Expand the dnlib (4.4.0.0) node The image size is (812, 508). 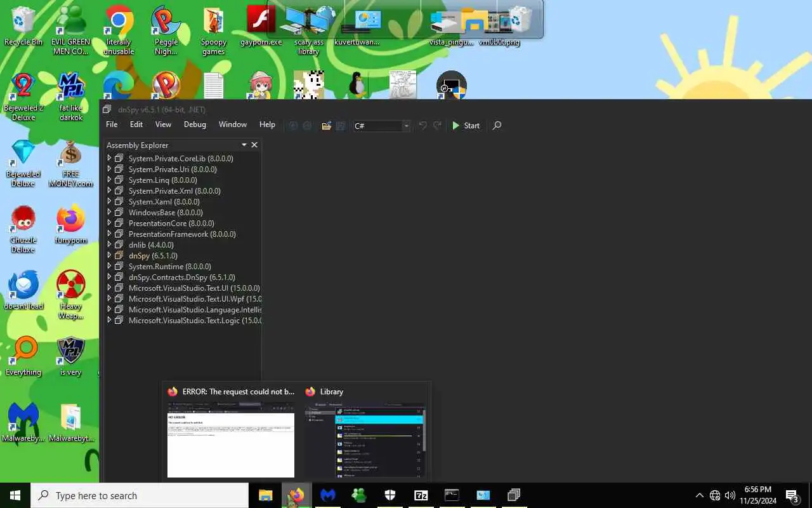coord(109,244)
